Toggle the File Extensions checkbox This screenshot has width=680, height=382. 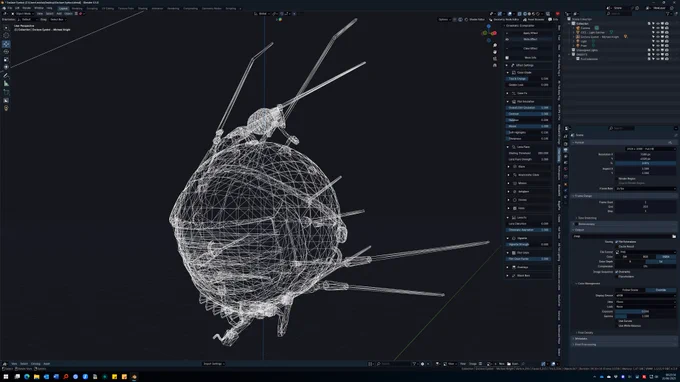pos(617,242)
